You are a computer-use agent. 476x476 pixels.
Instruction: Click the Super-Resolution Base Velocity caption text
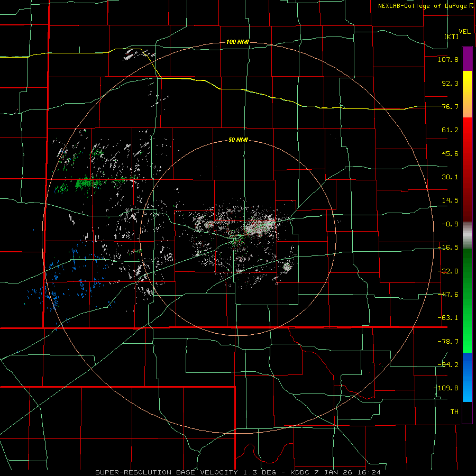[x=237, y=472]
